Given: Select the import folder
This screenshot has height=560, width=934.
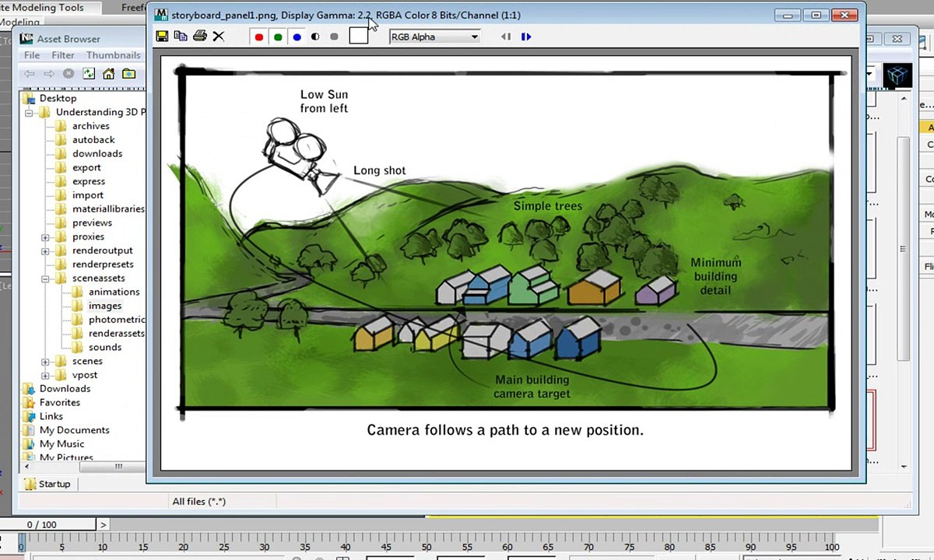Looking at the screenshot, I should (88, 195).
